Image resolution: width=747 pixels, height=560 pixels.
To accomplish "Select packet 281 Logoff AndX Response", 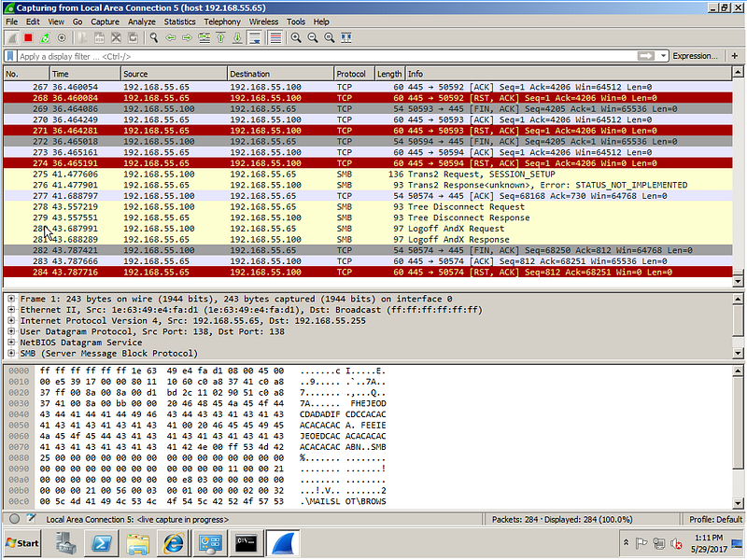I will 368,240.
